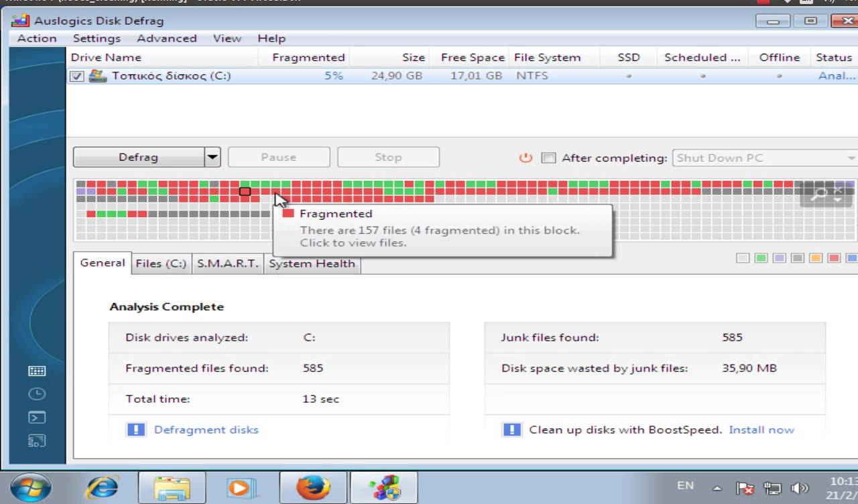Sort by the Fragmented column header
This screenshot has width=858, height=504.
pos(304,58)
